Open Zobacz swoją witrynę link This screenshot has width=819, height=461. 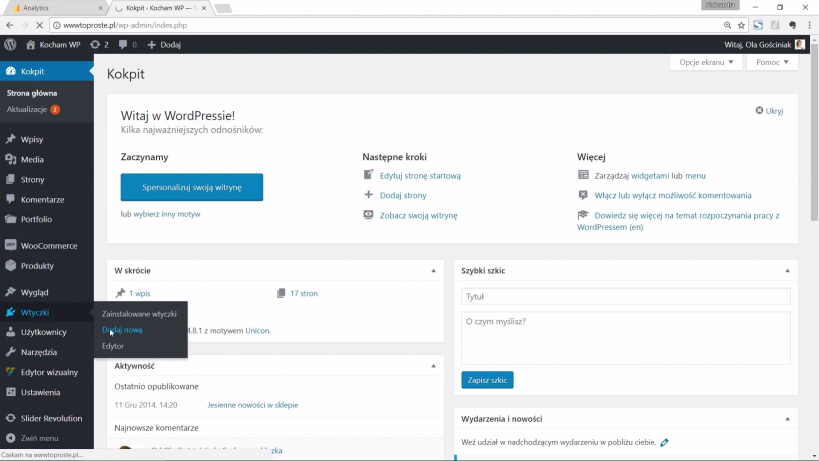418,215
